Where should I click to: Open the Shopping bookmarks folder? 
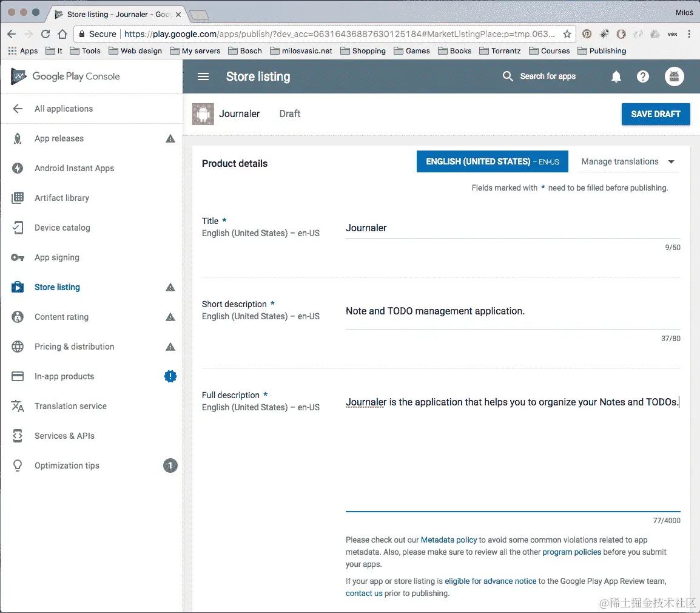point(363,50)
